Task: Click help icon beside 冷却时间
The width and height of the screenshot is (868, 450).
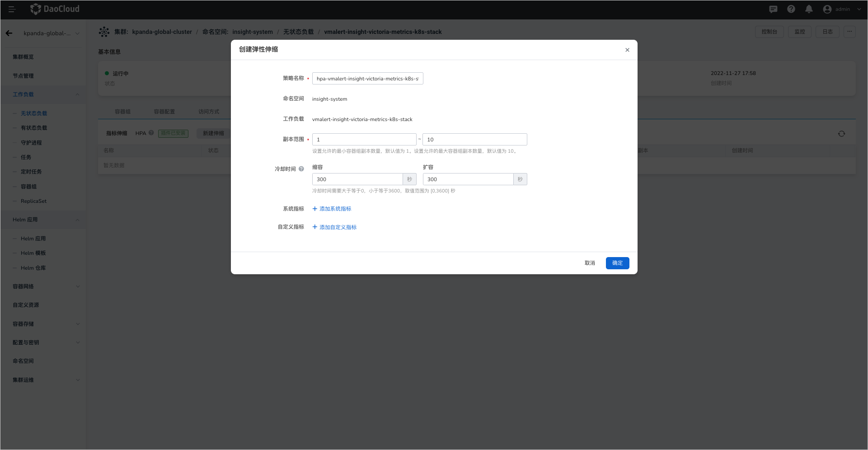Action: point(301,169)
